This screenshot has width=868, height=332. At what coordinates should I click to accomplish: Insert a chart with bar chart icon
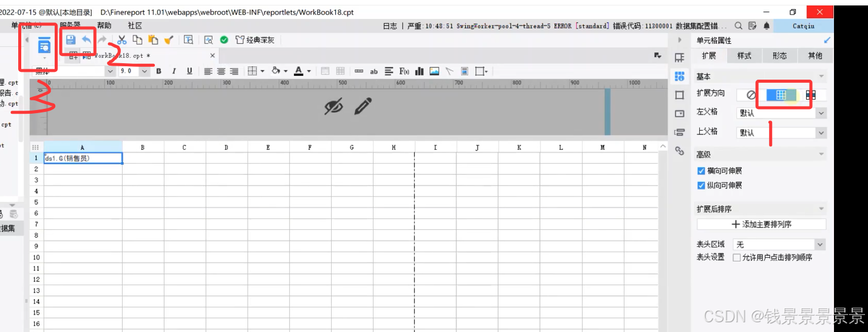tap(419, 71)
